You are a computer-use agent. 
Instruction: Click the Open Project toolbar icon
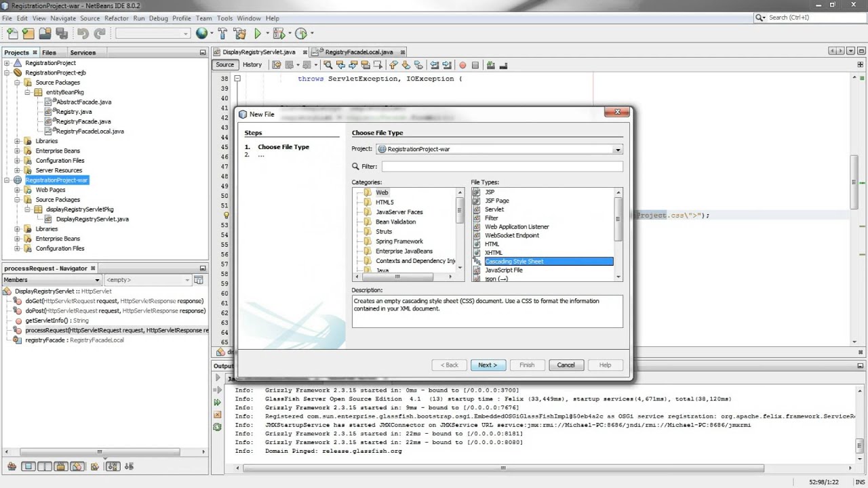coord(45,33)
